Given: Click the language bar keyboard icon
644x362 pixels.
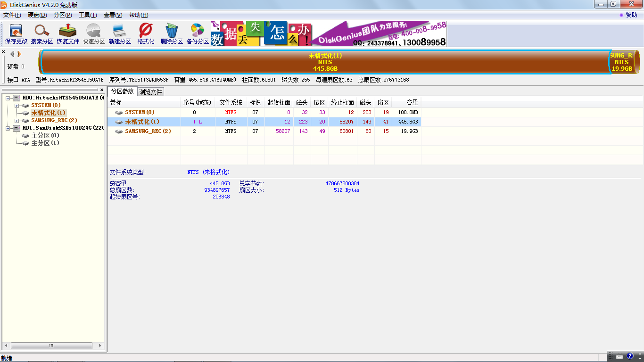Looking at the screenshot, I should (x=619, y=356).
